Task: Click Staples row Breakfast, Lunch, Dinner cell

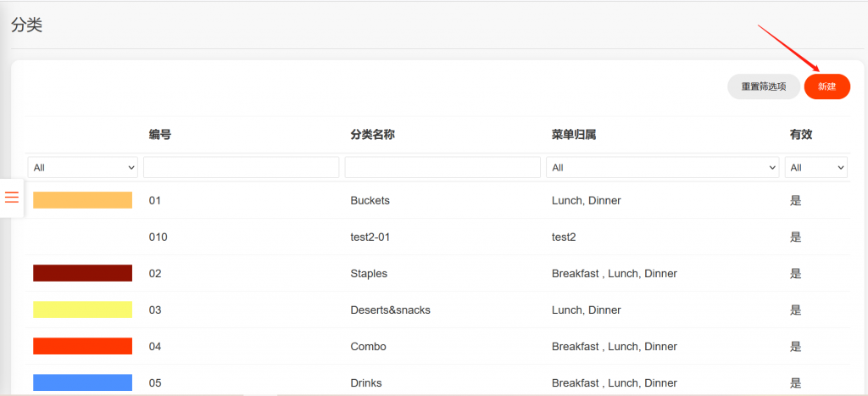Action: [x=615, y=274]
